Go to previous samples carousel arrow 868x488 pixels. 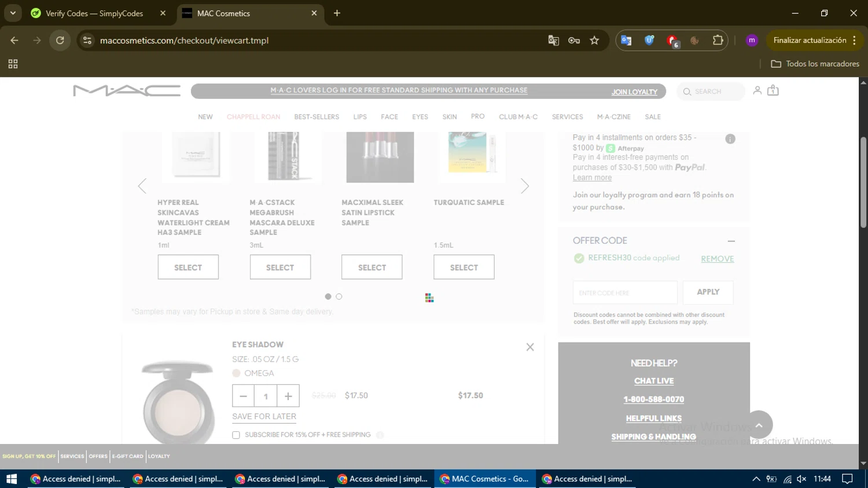point(142,186)
